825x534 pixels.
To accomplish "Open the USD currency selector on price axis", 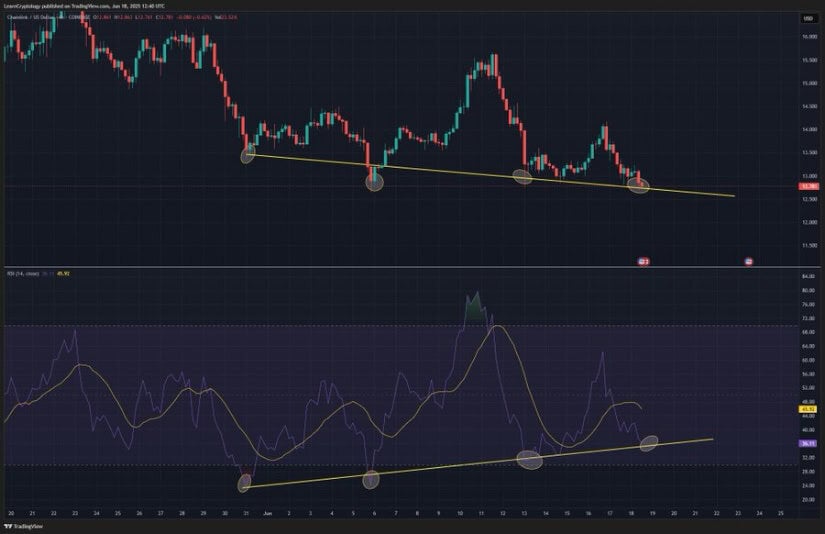I will [x=808, y=18].
